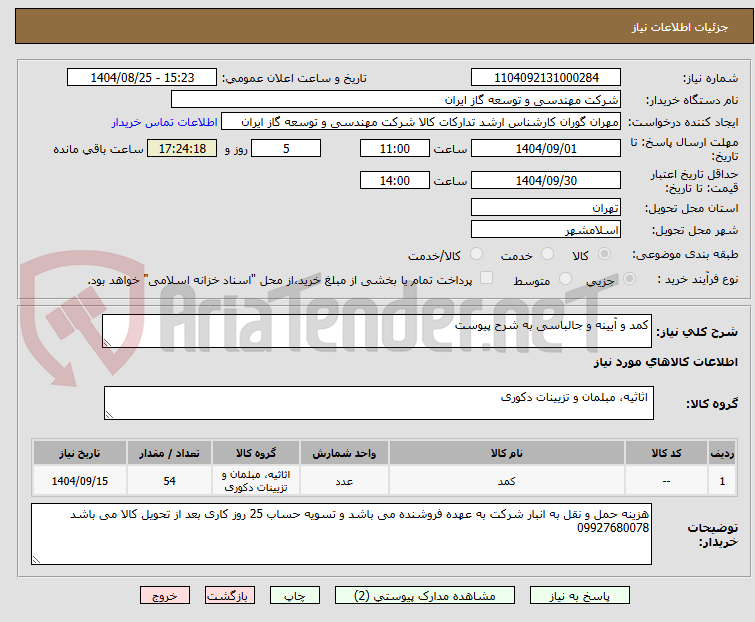Select the کالا radio button

click(604, 254)
